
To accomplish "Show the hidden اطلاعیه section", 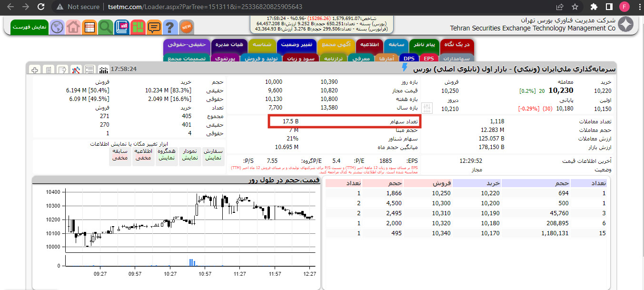I will pyautogui.click(x=143, y=154).
